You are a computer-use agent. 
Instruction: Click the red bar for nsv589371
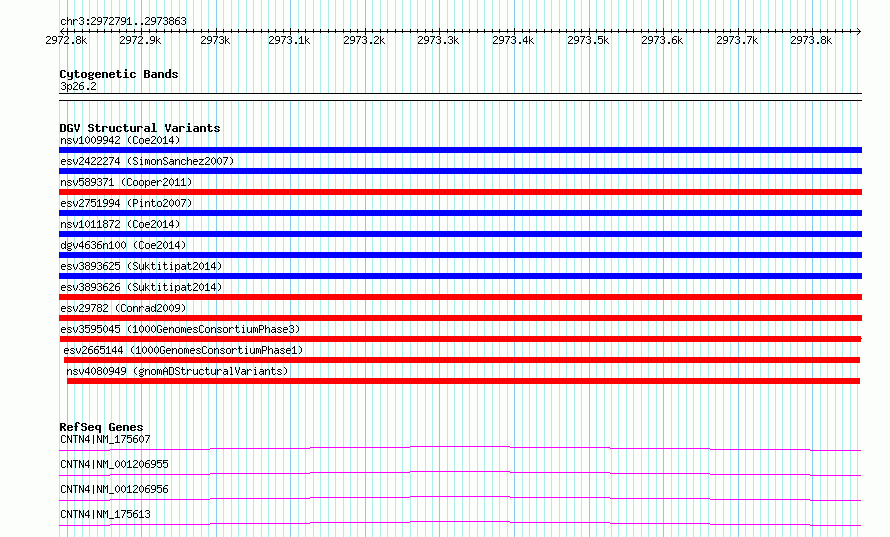pos(460,192)
